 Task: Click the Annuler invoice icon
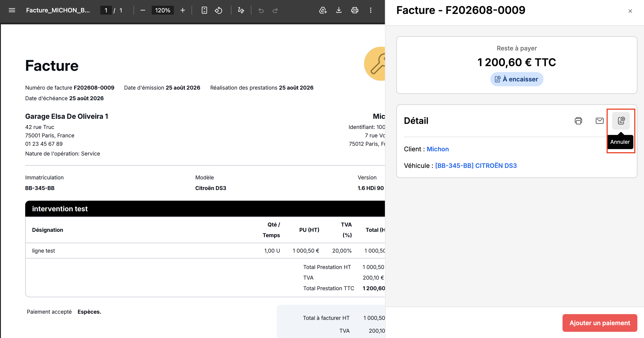[621, 121]
